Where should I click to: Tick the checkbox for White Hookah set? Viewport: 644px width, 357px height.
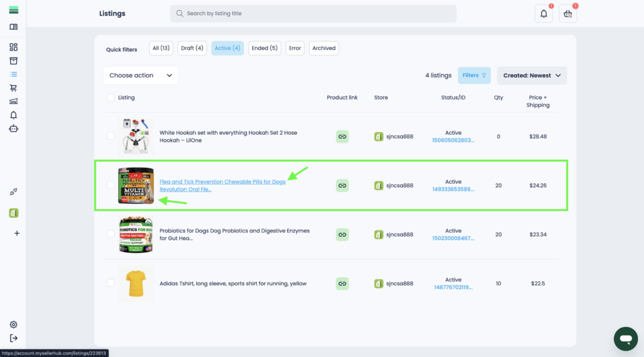[111, 136]
